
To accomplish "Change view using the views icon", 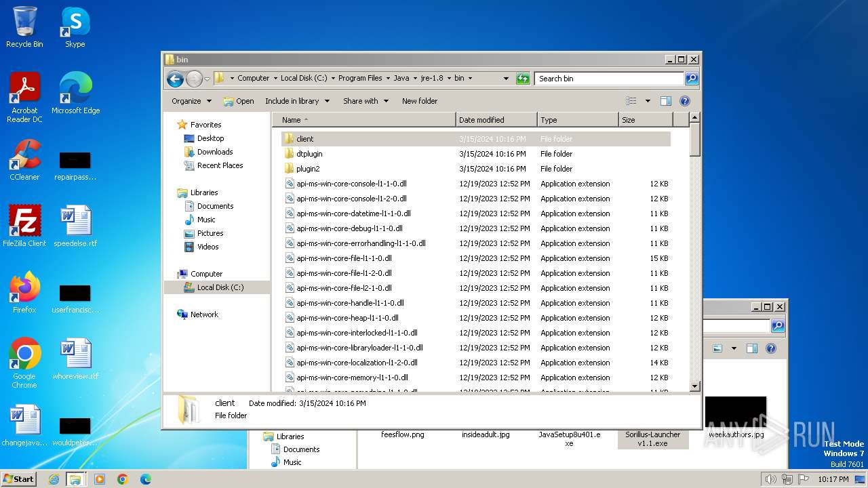I will click(631, 101).
